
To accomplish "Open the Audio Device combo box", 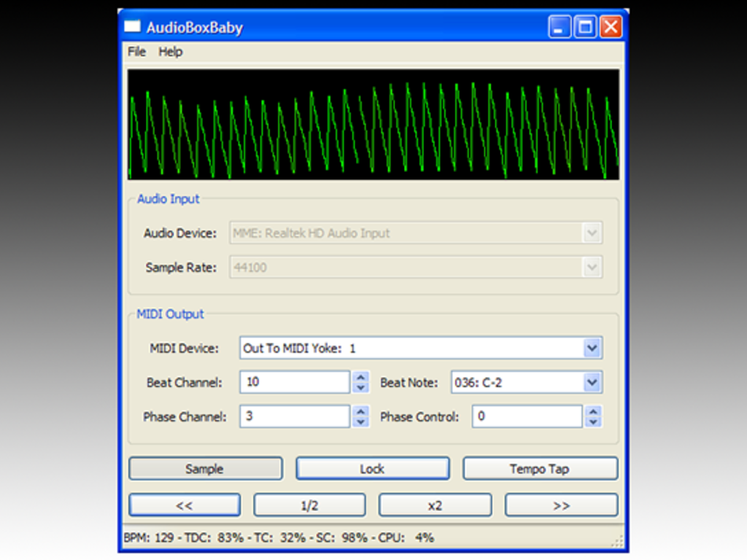I will coord(592,233).
